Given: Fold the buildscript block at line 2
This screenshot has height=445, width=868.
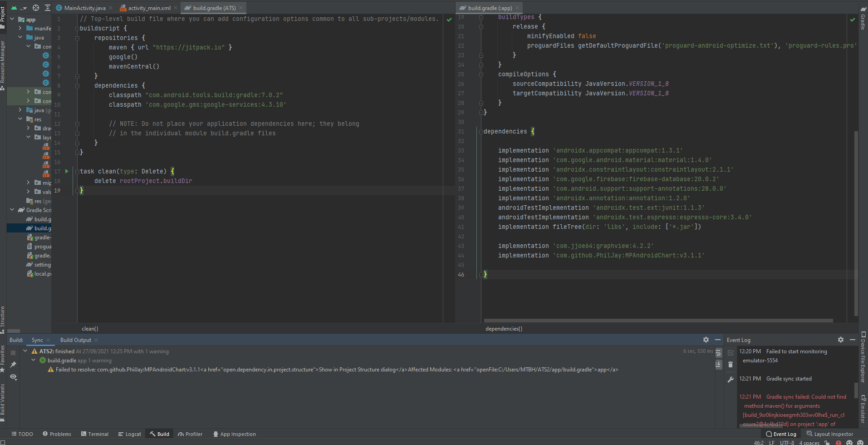Looking at the screenshot, I should tap(77, 28).
